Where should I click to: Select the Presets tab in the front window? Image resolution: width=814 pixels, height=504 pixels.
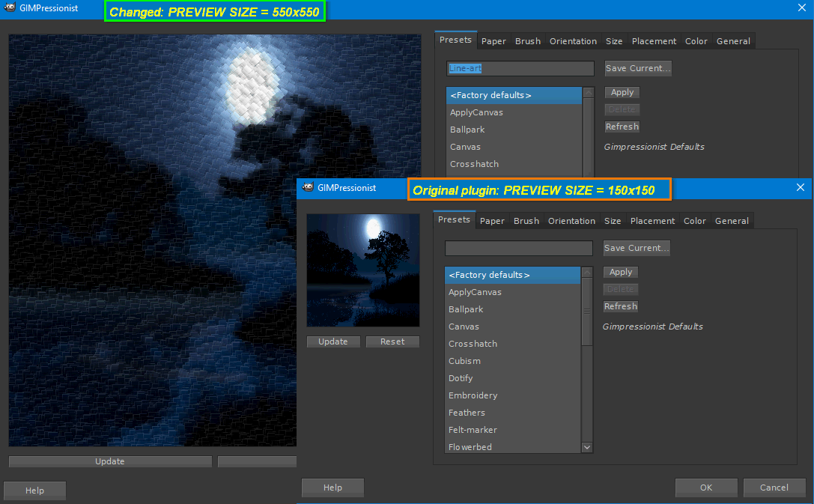coord(454,219)
